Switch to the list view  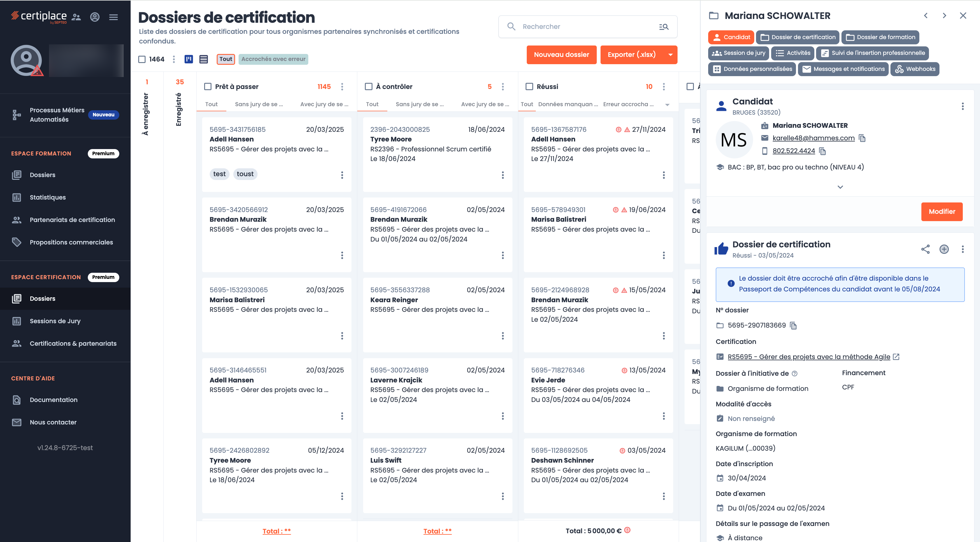204,59
